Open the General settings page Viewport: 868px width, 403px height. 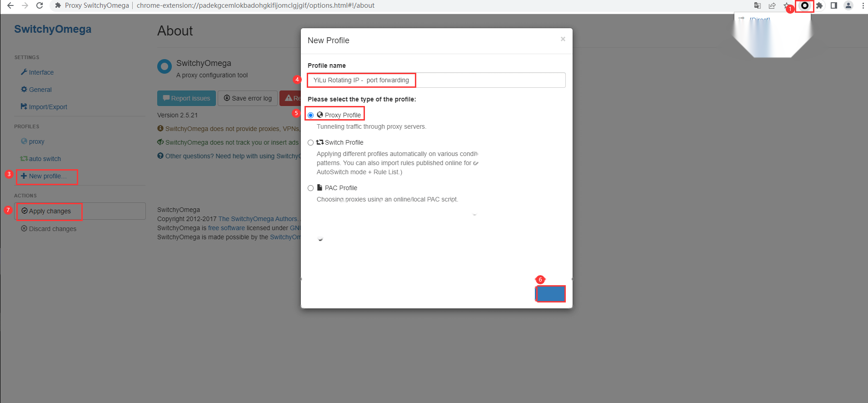click(x=36, y=90)
